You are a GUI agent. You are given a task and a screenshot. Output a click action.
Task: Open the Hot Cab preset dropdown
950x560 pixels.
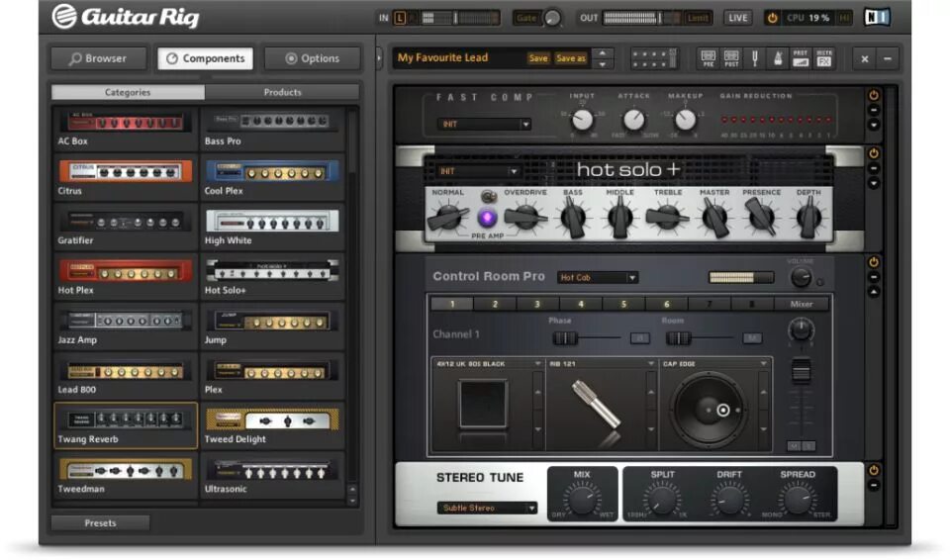[x=597, y=278]
